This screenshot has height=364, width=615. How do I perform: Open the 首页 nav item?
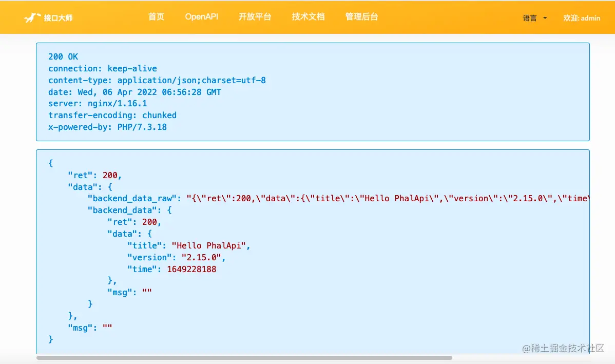click(x=156, y=17)
